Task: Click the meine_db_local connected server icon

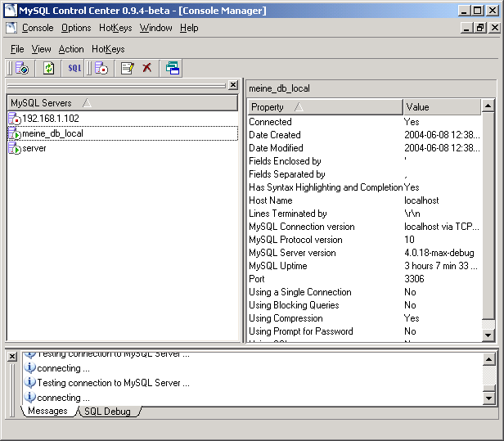Action: [x=15, y=133]
